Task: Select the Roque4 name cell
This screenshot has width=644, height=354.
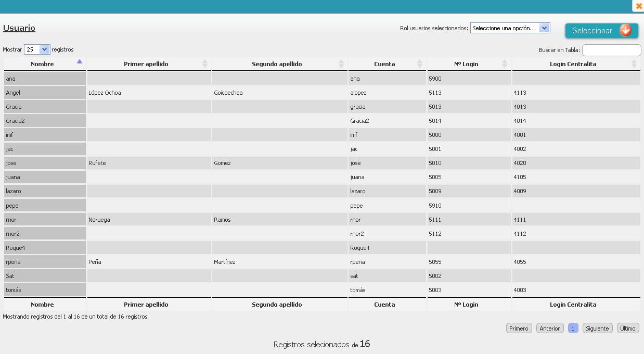Action: (45, 248)
